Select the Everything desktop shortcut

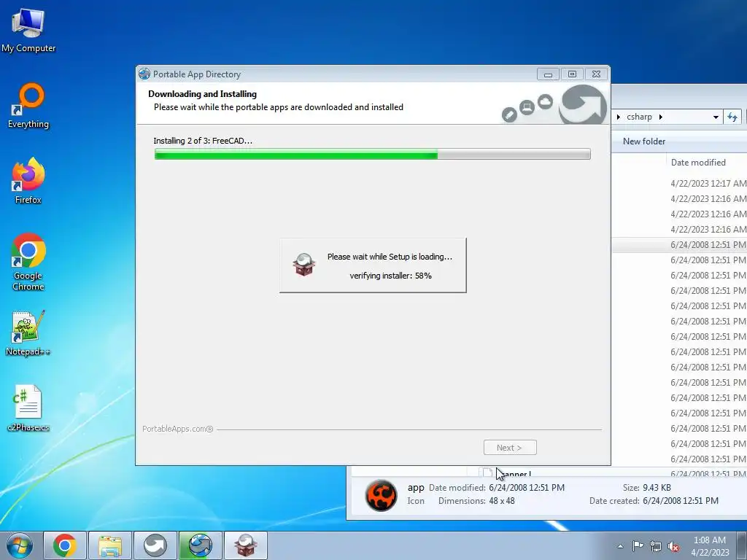[x=28, y=106]
